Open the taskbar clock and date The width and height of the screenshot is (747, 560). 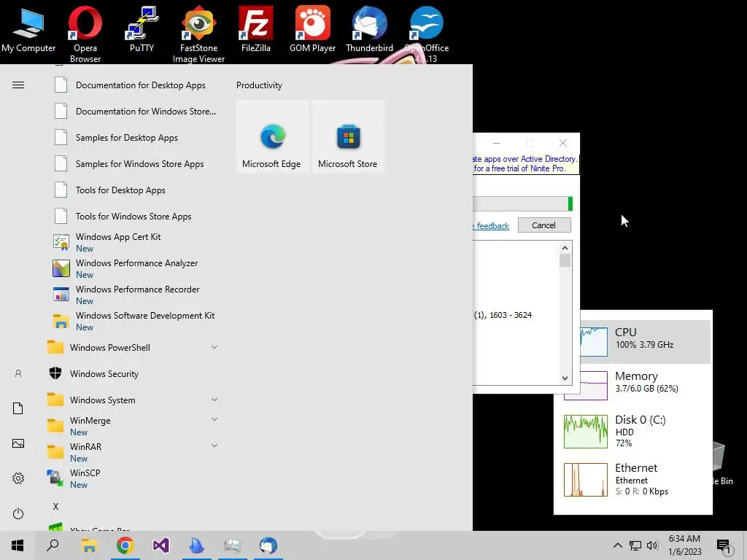pos(684,545)
